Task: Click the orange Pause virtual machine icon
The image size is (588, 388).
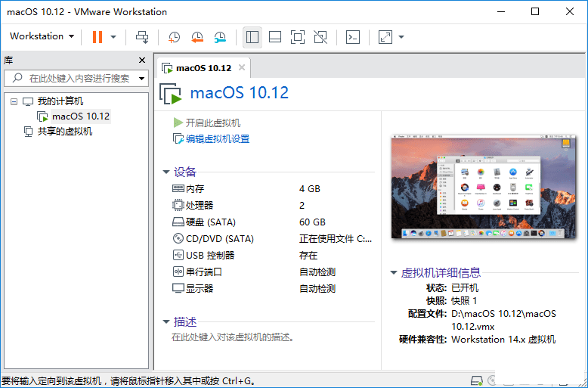Action: coord(97,36)
